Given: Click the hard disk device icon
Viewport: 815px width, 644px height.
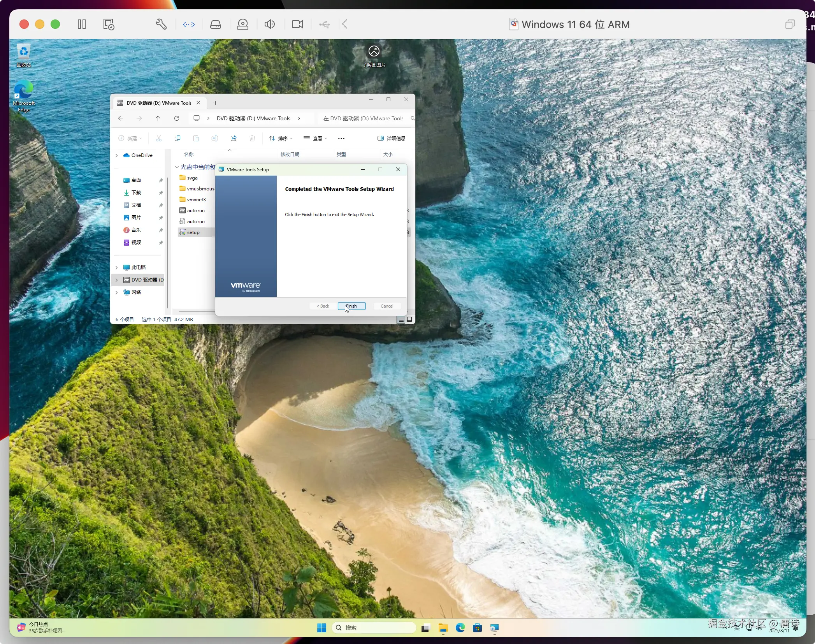Looking at the screenshot, I should (x=215, y=24).
